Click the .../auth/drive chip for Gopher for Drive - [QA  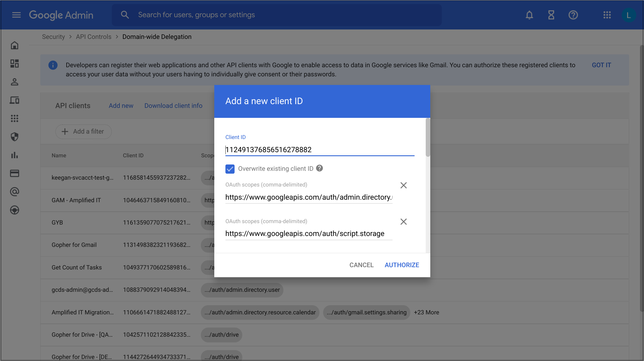pyautogui.click(x=221, y=335)
